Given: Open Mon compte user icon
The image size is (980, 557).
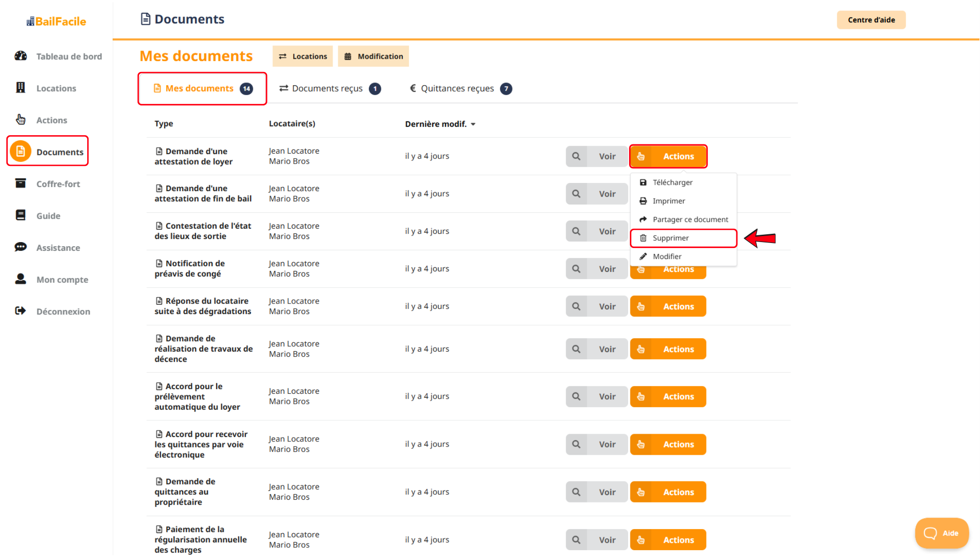Looking at the screenshot, I should coord(21,279).
